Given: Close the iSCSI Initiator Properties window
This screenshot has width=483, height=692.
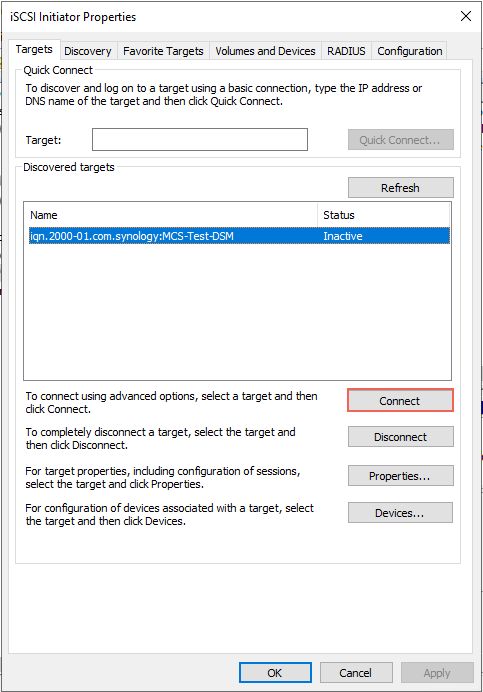Looking at the screenshot, I should [466, 16].
